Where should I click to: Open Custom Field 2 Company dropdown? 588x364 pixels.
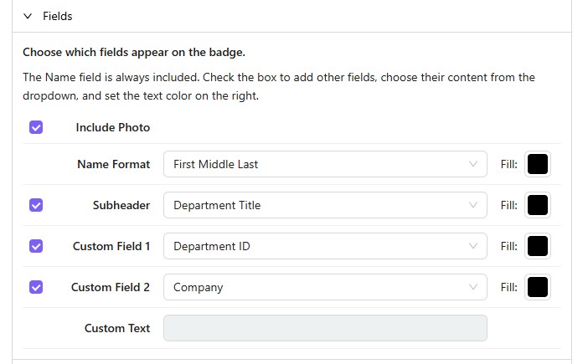tap(324, 287)
